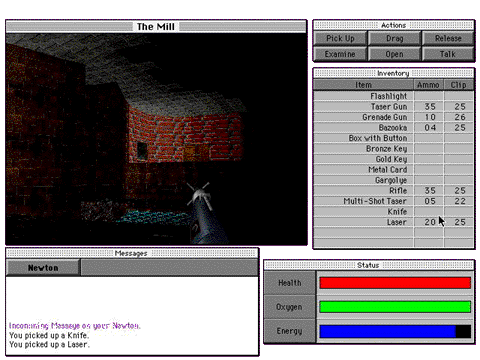The height and width of the screenshot is (360, 480).
Task: Select Multi-Shot Taser in inventory
Action: tap(394, 201)
